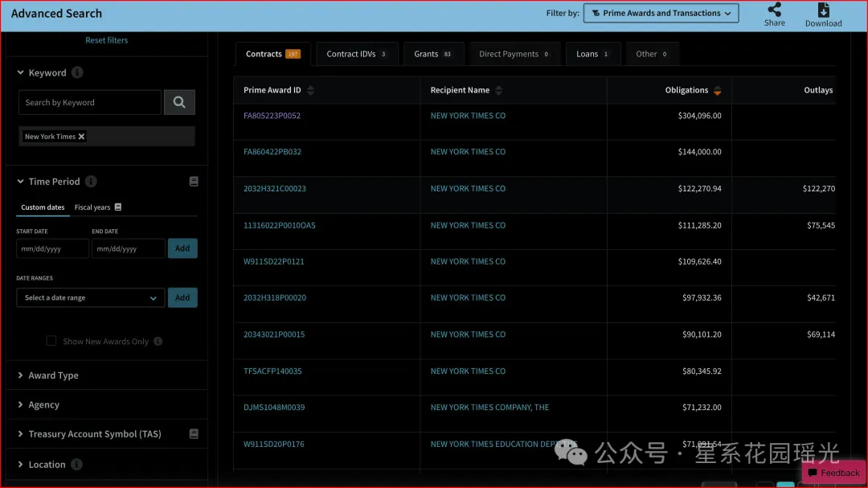Click the Share icon
This screenshot has height=488, width=868.
774,10
